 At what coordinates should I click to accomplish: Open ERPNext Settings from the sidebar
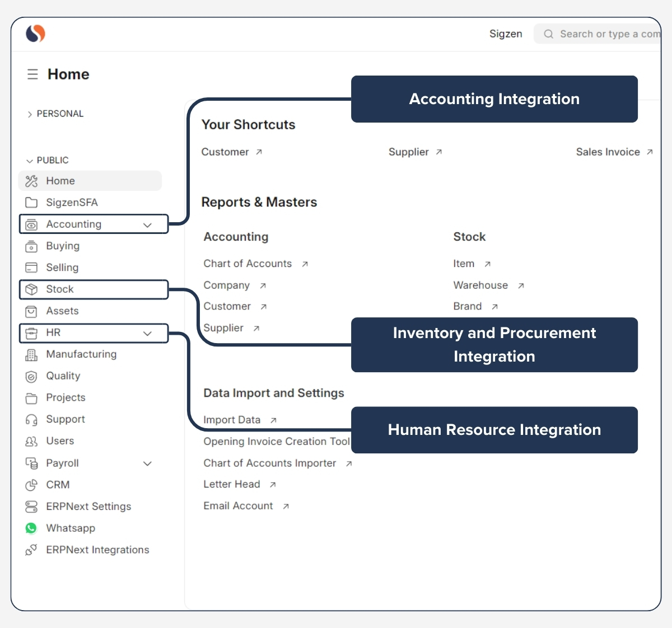88,507
